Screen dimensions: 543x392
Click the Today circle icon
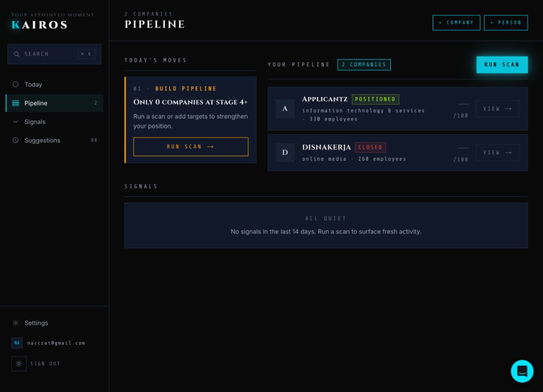pyautogui.click(x=15, y=84)
